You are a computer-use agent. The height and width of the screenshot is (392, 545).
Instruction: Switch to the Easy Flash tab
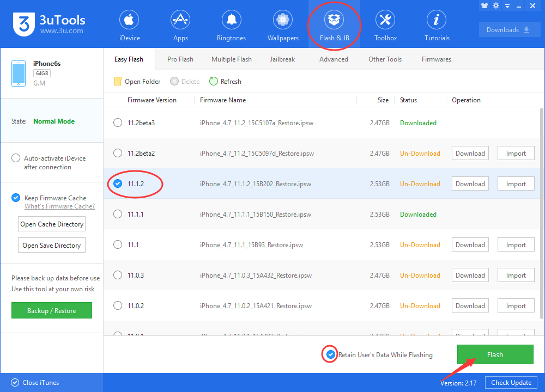click(129, 59)
